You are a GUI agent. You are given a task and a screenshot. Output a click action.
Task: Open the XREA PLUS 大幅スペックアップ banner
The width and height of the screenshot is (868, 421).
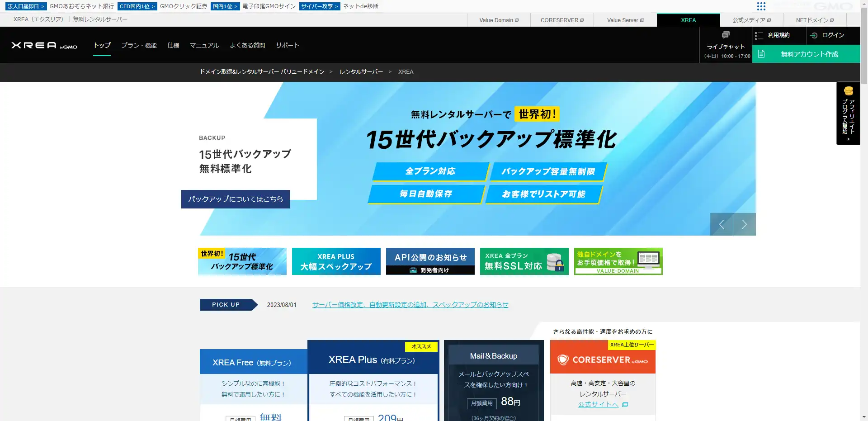click(x=336, y=261)
